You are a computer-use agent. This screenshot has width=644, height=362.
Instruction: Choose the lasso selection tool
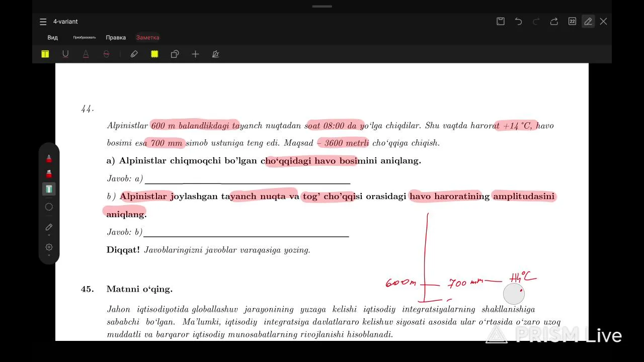click(x=49, y=207)
